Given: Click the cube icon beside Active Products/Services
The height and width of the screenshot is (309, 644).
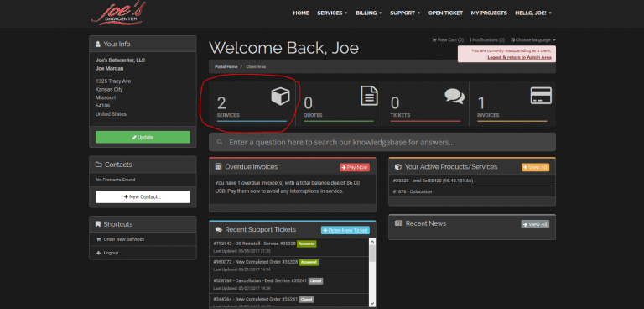Looking at the screenshot, I should pyautogui.click(x=397, y=167).
